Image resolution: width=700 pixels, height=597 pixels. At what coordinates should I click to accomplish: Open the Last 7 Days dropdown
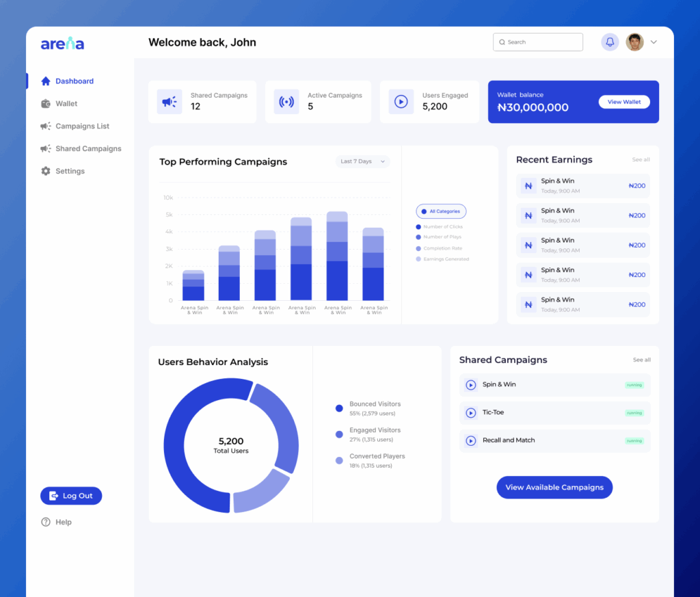[363, 161]
